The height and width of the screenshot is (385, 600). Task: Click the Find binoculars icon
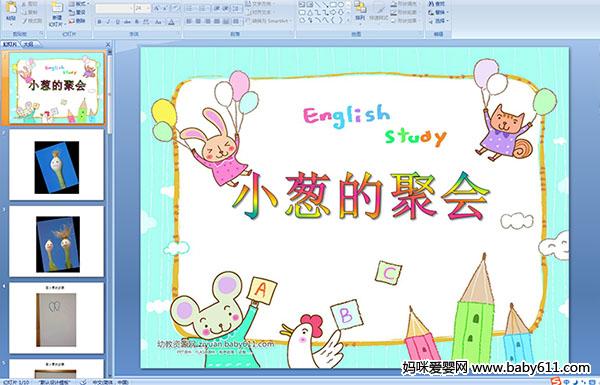click(x=431, y=4)
